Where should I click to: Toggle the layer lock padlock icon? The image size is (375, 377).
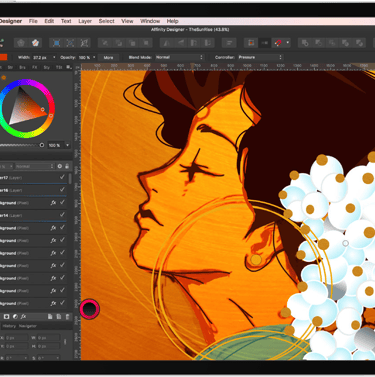tap(67, 166)
